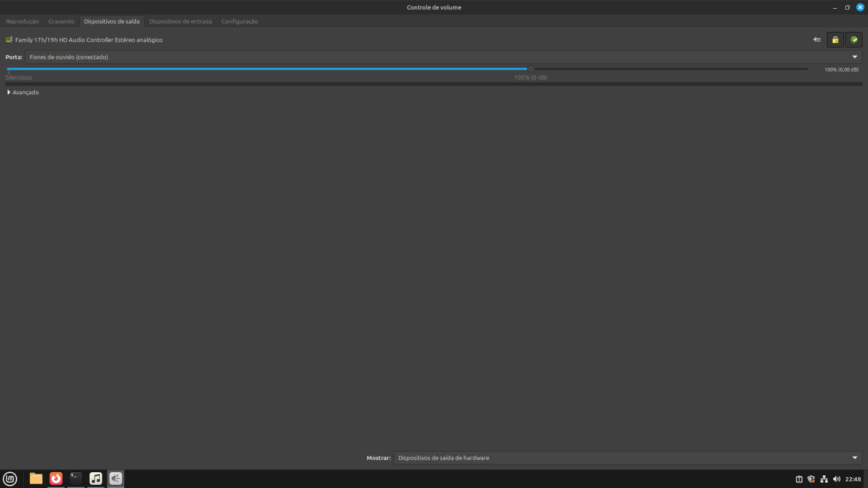
Task: Click the 100% (0,00 dB) volume readout
Action: tap(841, 69)
